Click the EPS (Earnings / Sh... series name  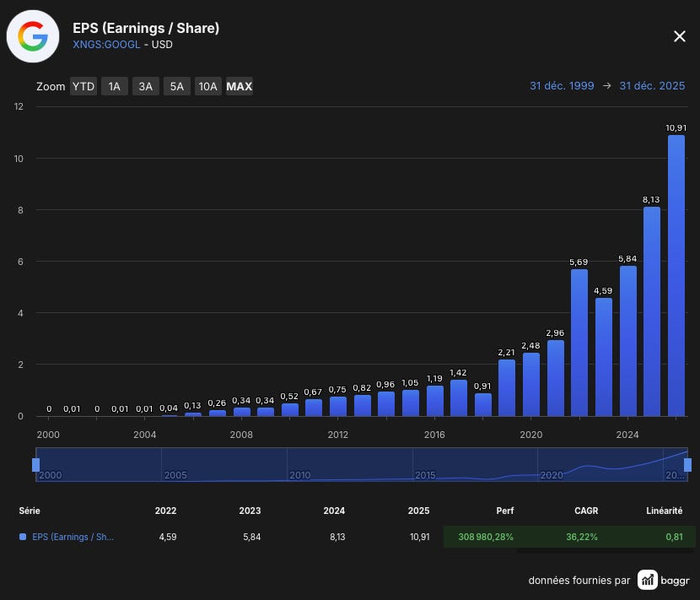pyautogui.click(x=73, y=537)
